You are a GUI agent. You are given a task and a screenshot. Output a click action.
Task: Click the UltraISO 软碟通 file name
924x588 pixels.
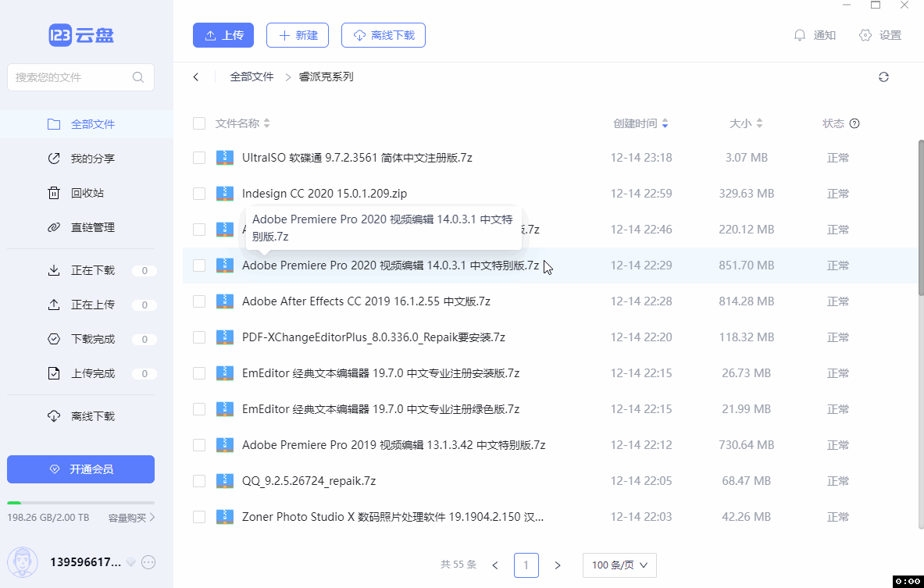coord(356,158)
